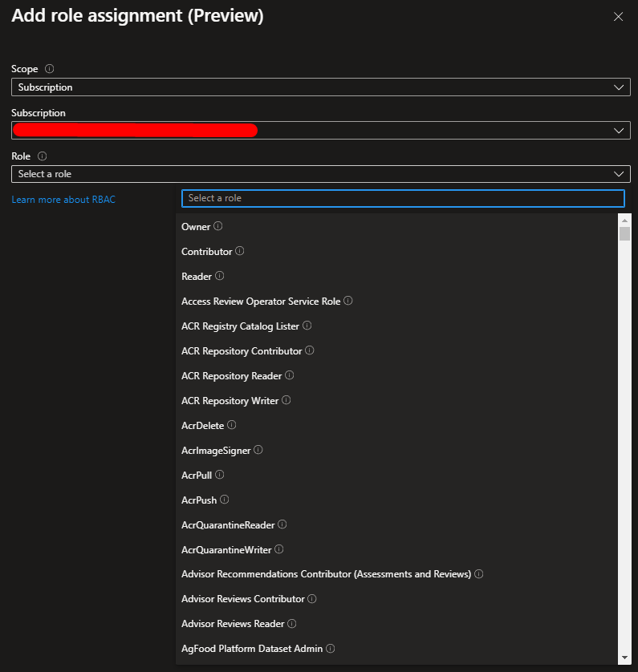Select Access Review Operator Service Role
Screen dimensions: 638x672
(x=261, y=302)
